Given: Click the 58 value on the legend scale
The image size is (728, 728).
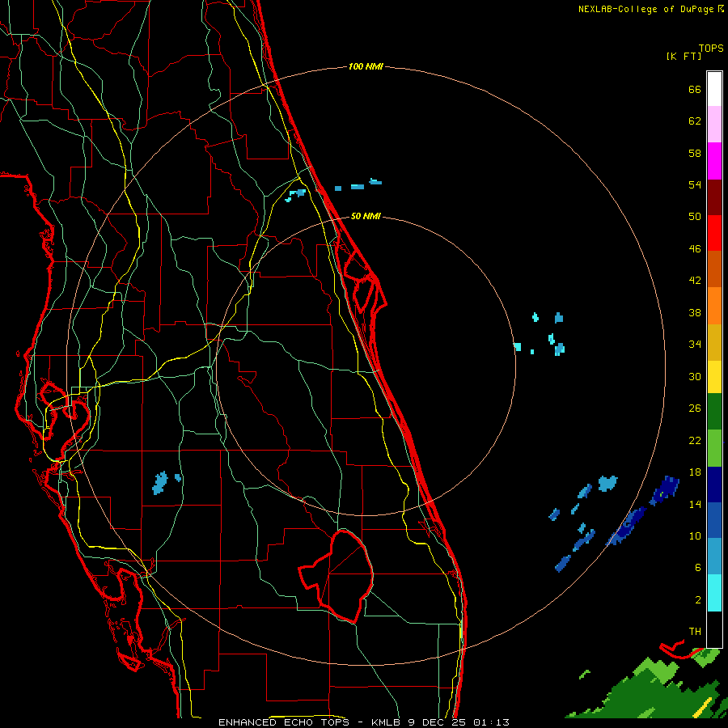Looking at the screenshot, I should click(695, 153).
